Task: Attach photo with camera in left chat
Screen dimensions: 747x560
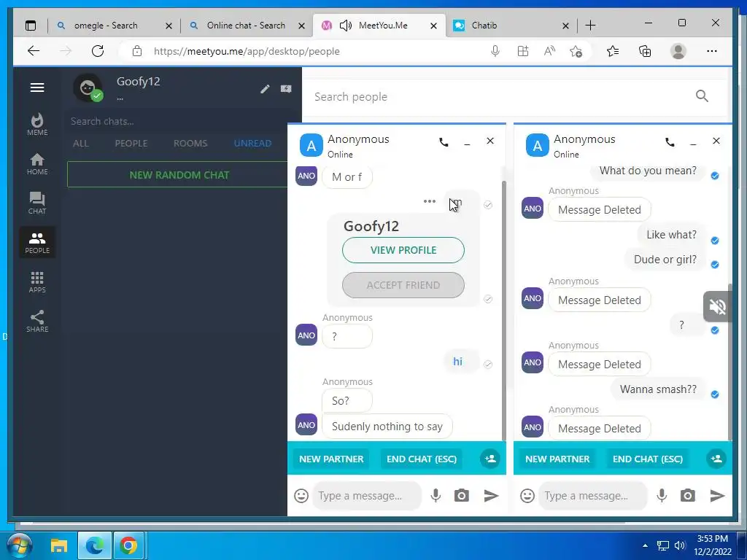Action: coord(461,496)
